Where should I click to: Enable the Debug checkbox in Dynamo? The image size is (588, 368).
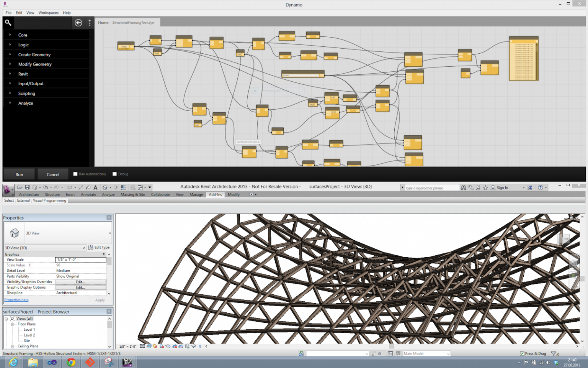[114, 174]
